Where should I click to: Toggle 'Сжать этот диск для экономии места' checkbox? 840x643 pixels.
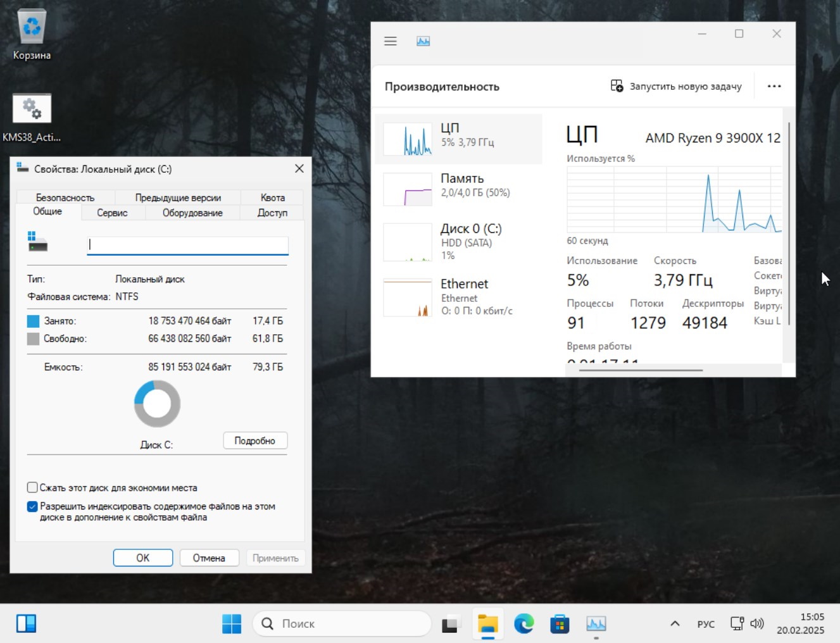32,487
